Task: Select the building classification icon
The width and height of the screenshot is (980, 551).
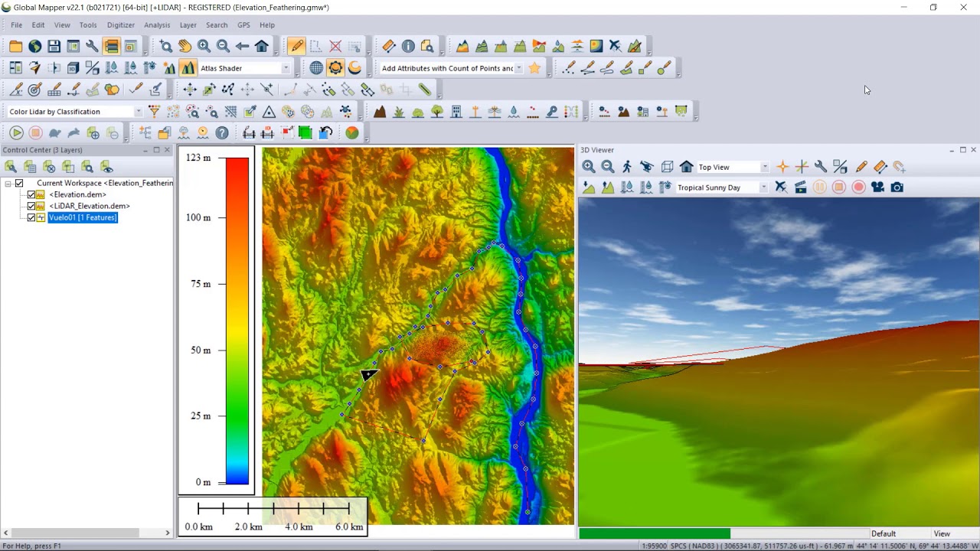Action: (456, 112)
